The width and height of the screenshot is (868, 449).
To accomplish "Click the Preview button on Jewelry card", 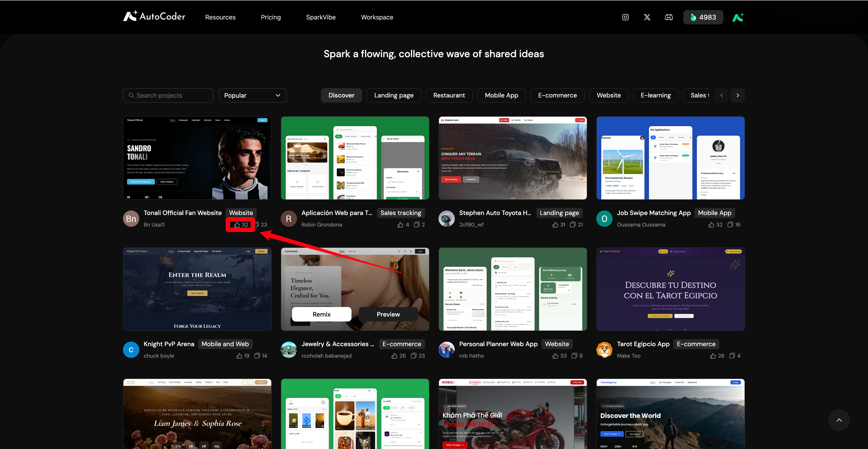I will (x=388, y=314).
